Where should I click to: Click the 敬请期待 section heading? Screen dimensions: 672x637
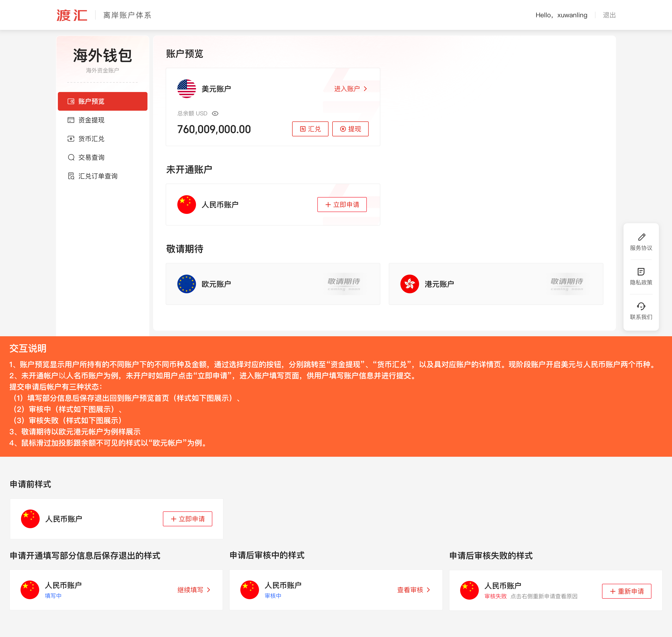[x=185, y=249]
